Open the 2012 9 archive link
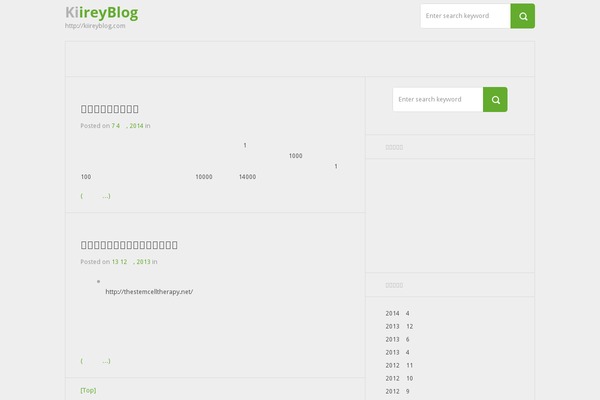 [398, 392]
